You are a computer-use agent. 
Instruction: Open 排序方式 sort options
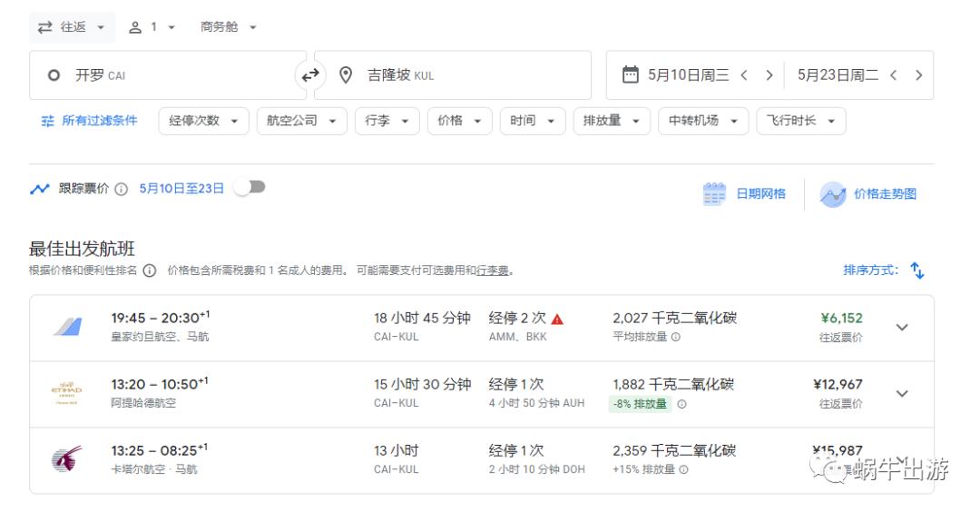883,271
